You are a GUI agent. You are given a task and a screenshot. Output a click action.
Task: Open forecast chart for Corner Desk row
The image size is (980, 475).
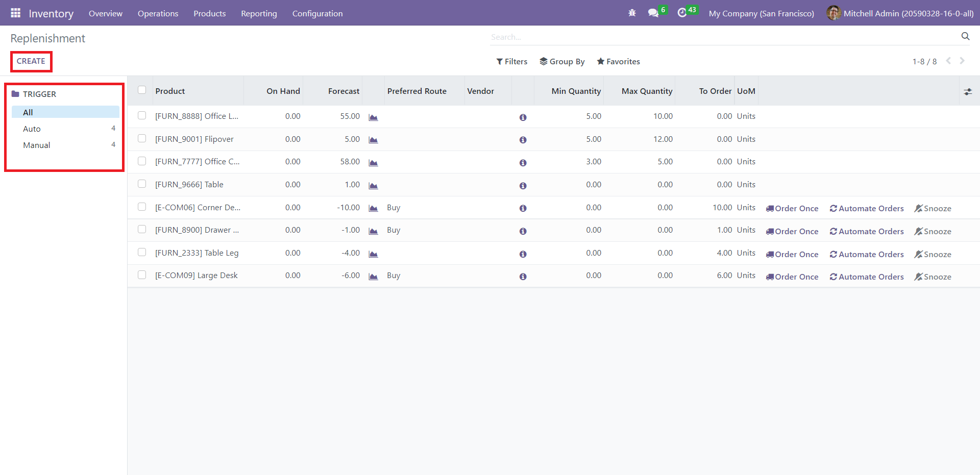click(373, 208)
